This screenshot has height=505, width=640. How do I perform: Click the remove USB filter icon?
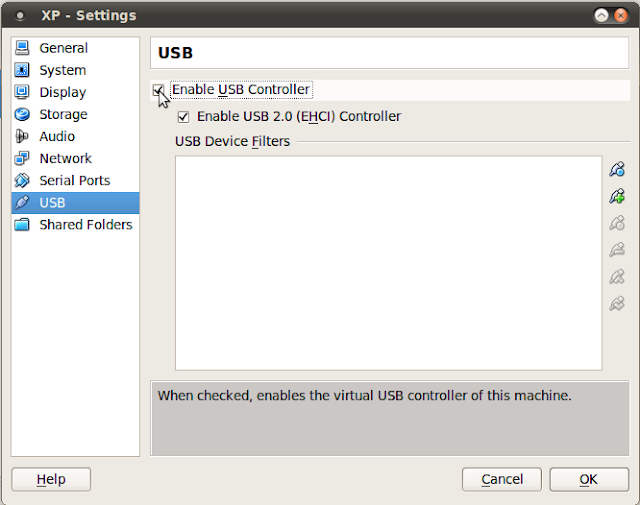(x=617, y=249)
